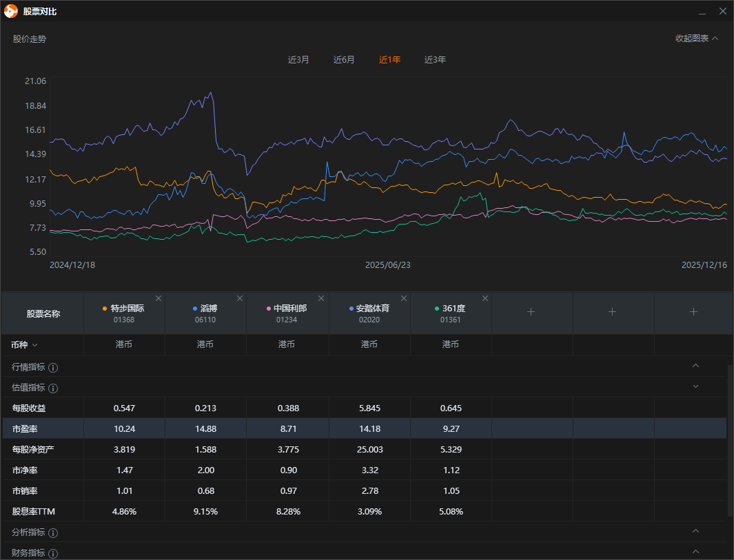
Task: Click the info icon beside 分析指标
Action: point(53,532)
